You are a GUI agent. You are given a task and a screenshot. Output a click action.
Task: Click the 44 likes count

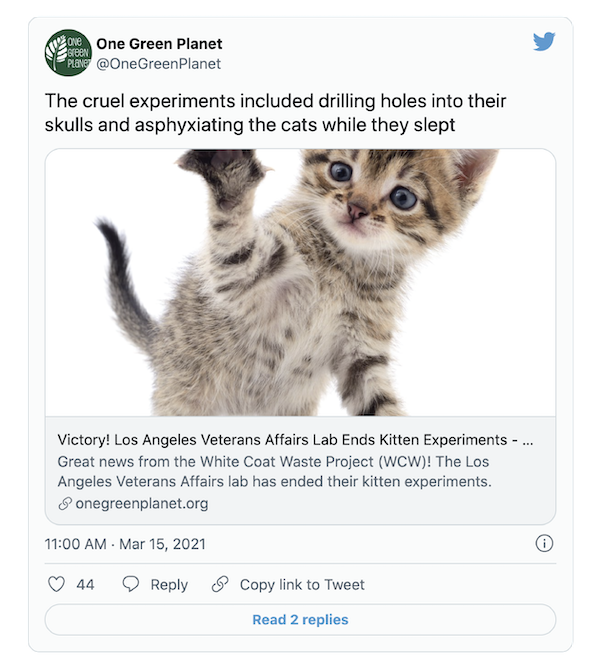coord(85,585)
